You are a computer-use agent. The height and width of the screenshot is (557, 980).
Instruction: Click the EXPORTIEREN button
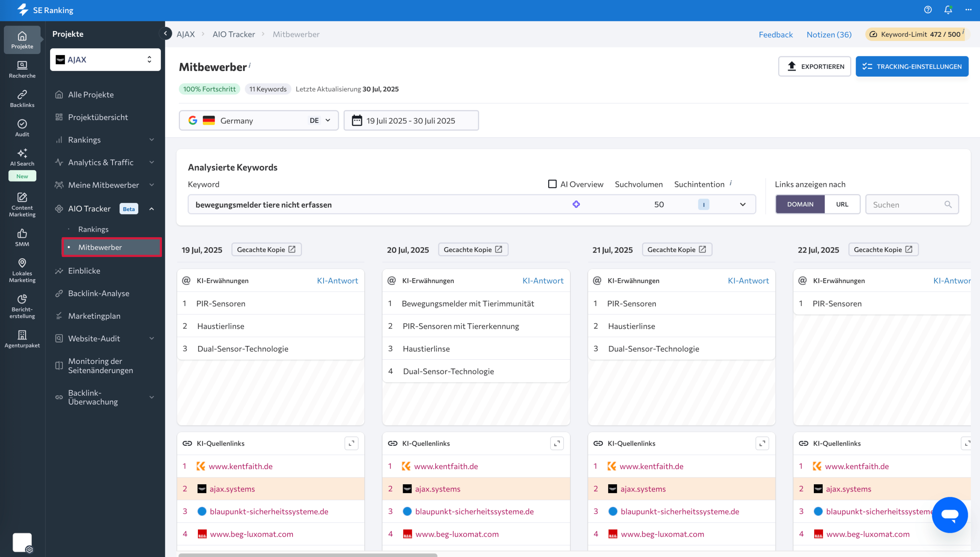click(815, 66)
